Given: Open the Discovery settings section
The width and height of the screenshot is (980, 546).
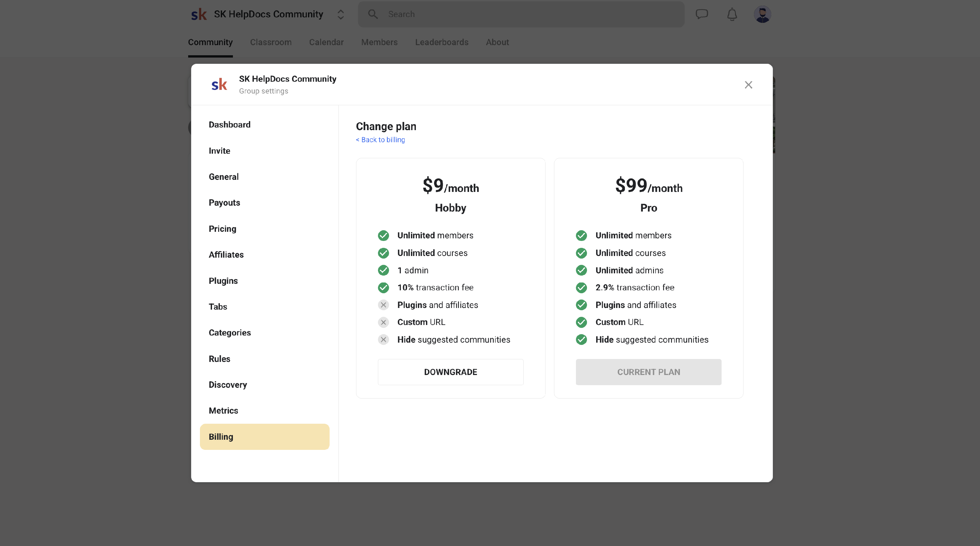Looking at the screenshot, I should coord(227,384).
